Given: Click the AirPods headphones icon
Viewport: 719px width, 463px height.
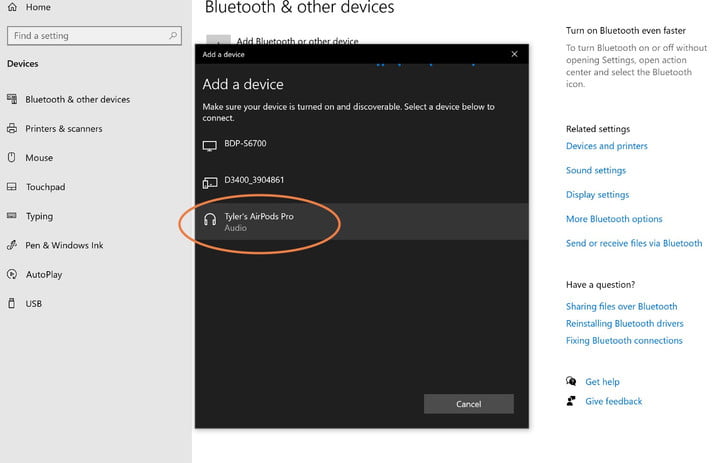Looking at the screenshot, I should [x=210, y=220].
